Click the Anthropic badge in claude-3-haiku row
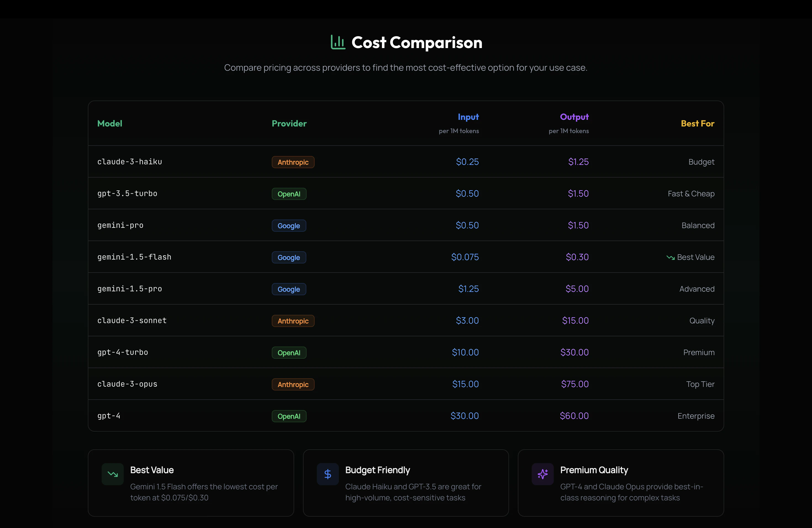 click(x=293, y=162)
